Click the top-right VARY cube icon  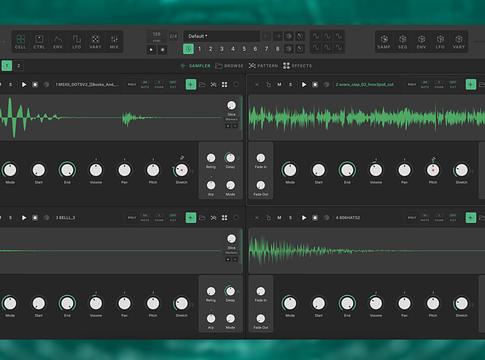[459, 42]
